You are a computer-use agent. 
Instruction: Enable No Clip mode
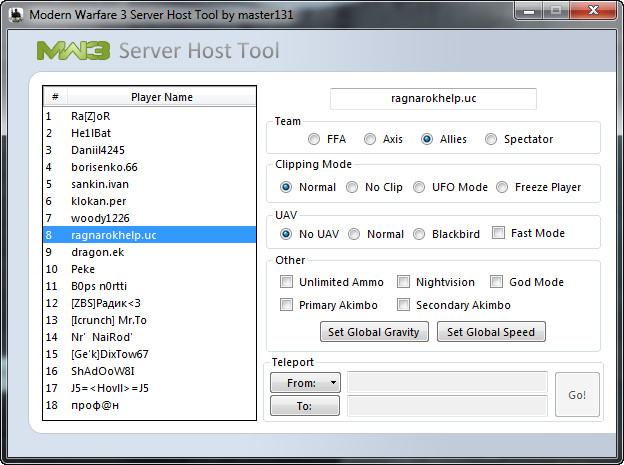(x=352, y=187)
